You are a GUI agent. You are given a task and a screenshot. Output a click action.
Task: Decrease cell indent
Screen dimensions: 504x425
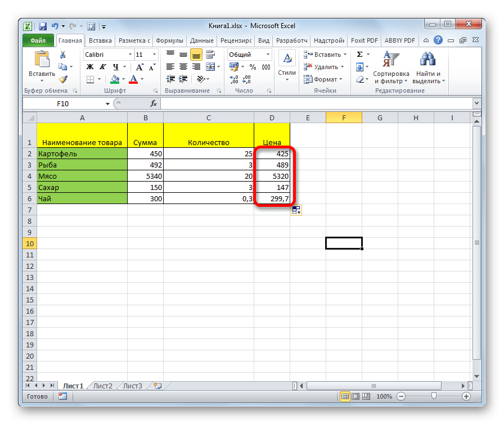pos(170,79)
